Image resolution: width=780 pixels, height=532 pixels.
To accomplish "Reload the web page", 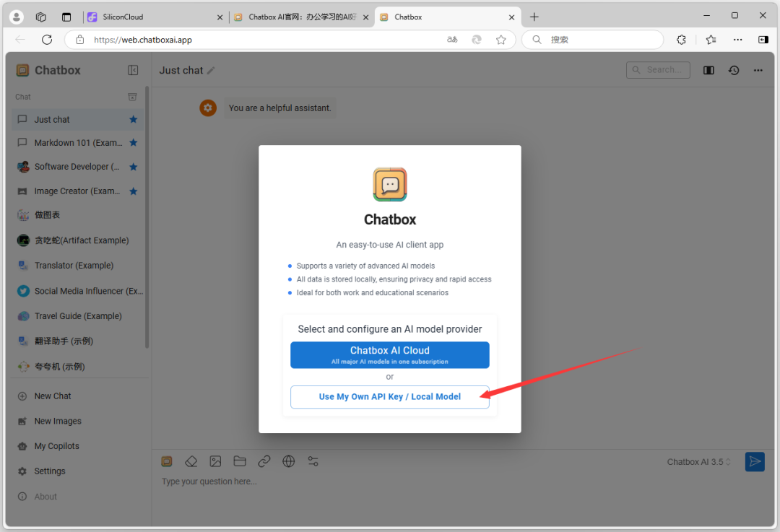I will pyautogui.click(x=47, y=39).
